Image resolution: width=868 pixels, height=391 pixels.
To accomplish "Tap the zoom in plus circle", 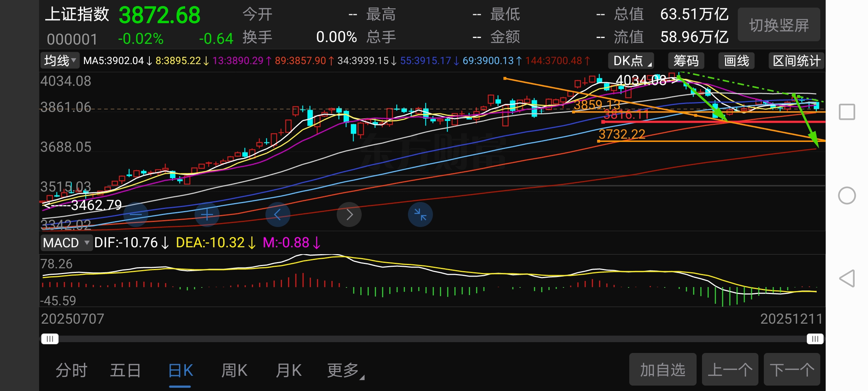I will tap(207, 215).
